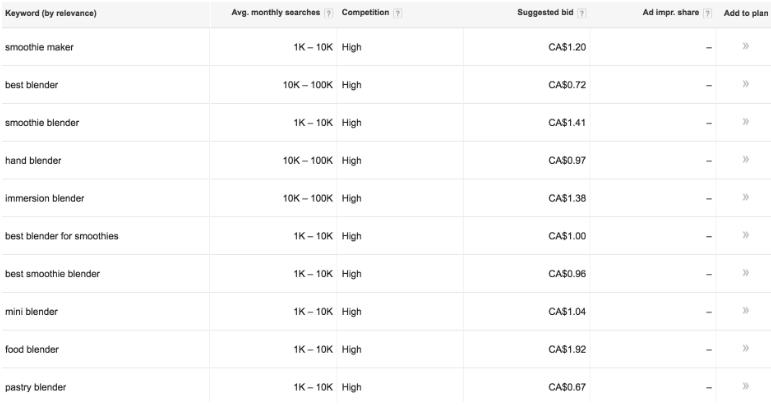Add "pastry blender" keyword to plan
771x406 pixels.
click(x=746, y=387)
